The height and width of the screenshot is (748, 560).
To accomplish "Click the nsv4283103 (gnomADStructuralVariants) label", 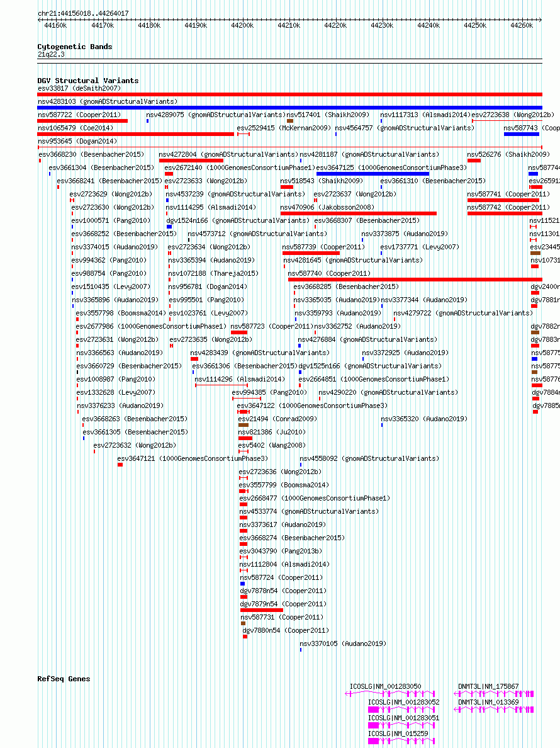I will [108, 101].
